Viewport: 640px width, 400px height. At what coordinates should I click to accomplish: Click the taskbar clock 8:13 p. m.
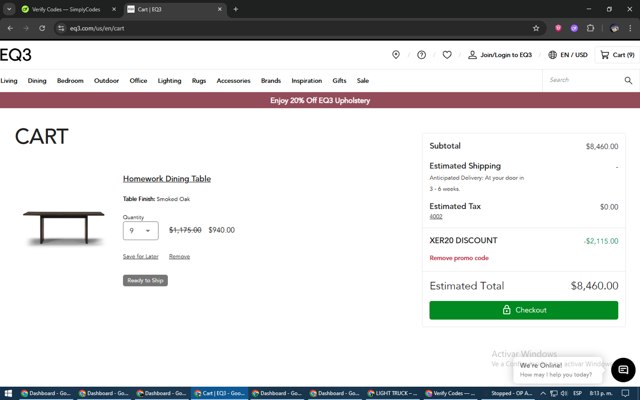(601, 393)
